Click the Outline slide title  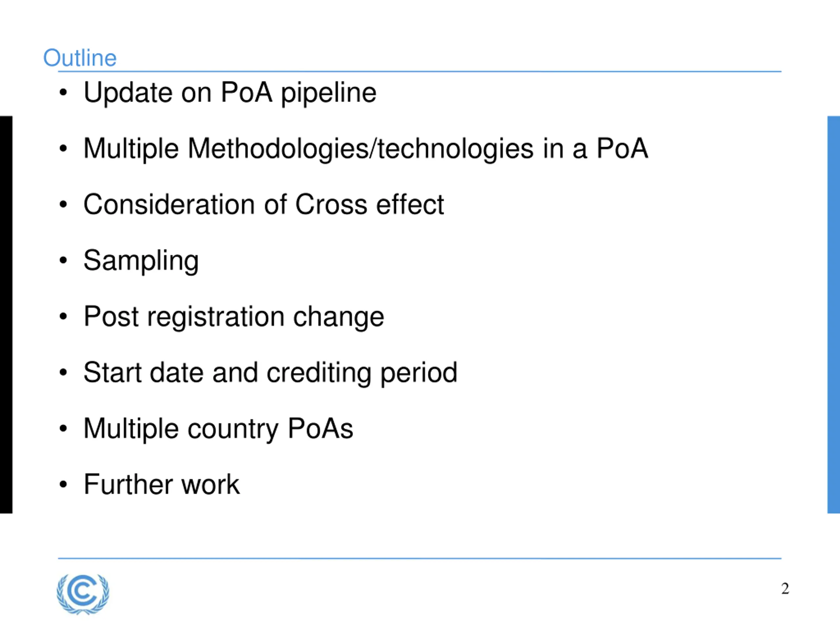click(80, 58)
